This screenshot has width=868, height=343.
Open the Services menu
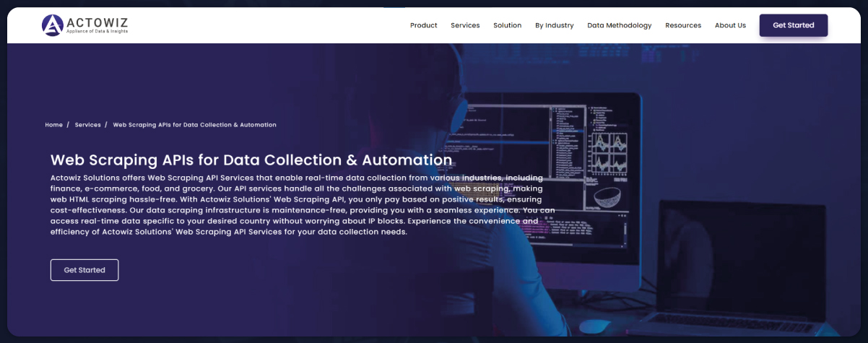[x=465, y=25]
